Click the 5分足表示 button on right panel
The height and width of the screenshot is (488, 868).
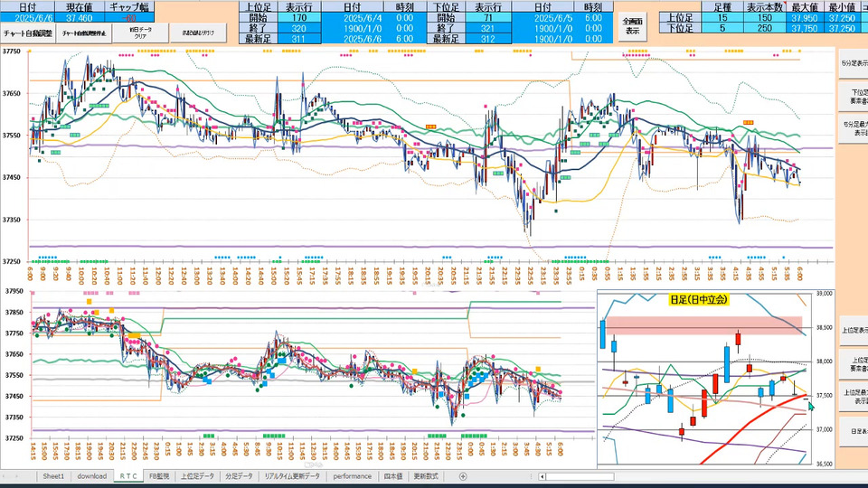[854, 63]
